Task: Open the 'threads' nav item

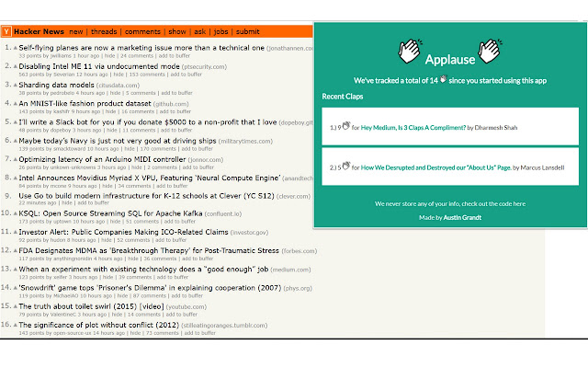Action: pos(104,31)
